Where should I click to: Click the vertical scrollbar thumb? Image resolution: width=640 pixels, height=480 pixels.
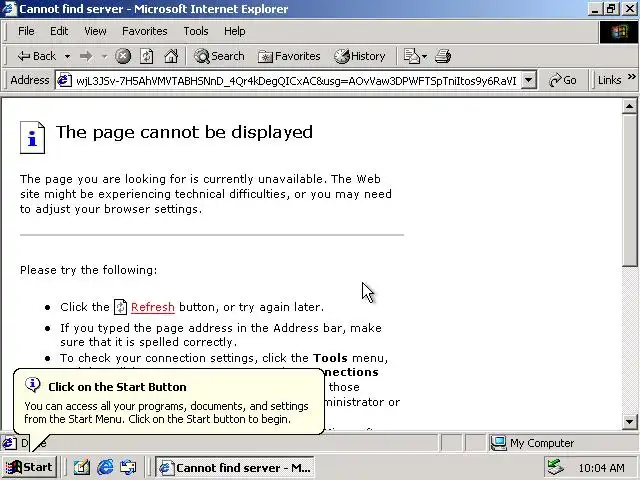[x=630, y=190]
